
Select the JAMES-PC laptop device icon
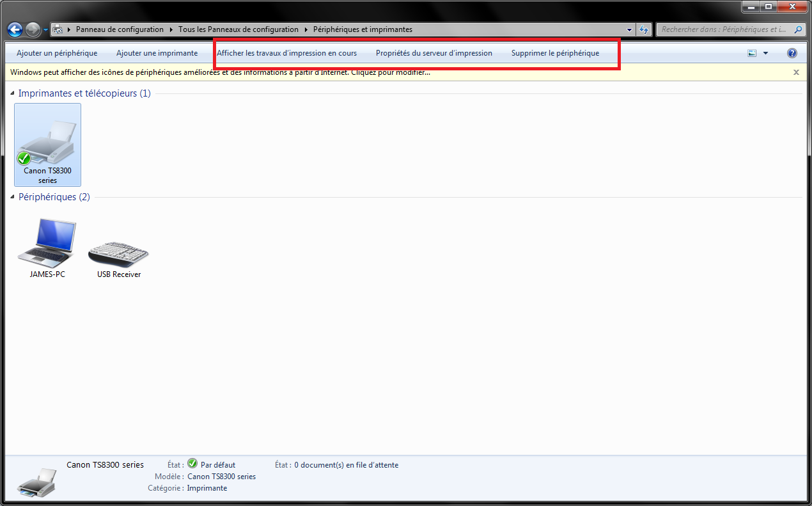pyautogui.click(x=47, y=243)
